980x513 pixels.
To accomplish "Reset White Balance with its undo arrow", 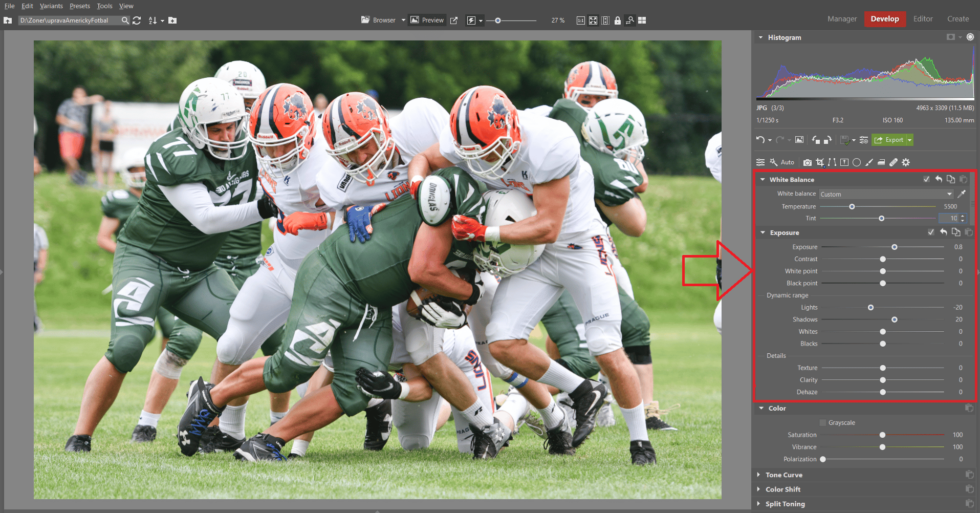I will (x=939, y=179).
